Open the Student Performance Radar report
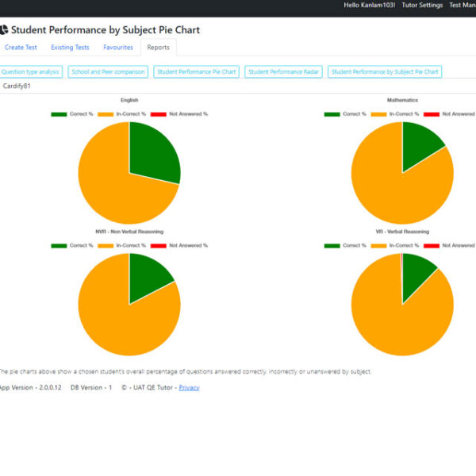The width and height of the screenshot is (476, 476). (x=283, y=71)
